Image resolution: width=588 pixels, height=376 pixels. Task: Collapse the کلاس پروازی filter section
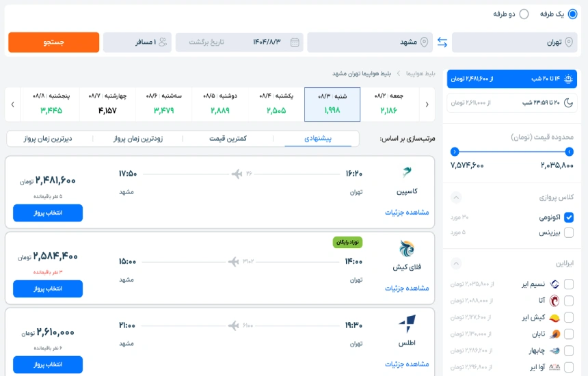(456, 197)
